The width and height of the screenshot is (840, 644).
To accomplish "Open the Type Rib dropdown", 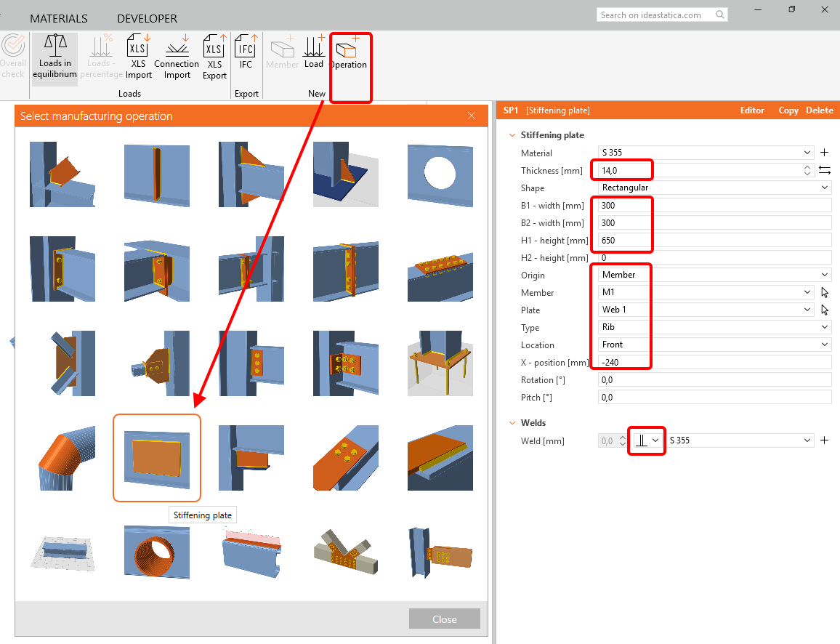I will [714, 327].
